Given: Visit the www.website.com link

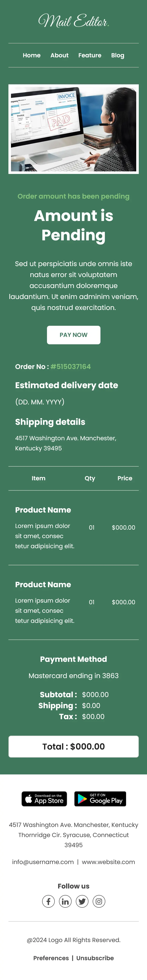Looking at the screenshot, I should pos(108,862).
